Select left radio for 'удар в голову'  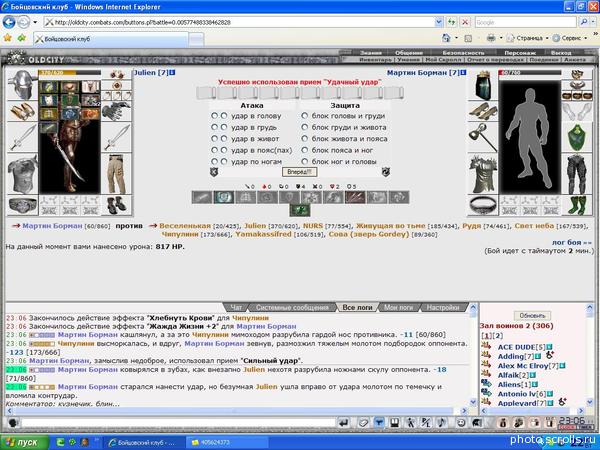pyautogui.click(x=214, y=116)
